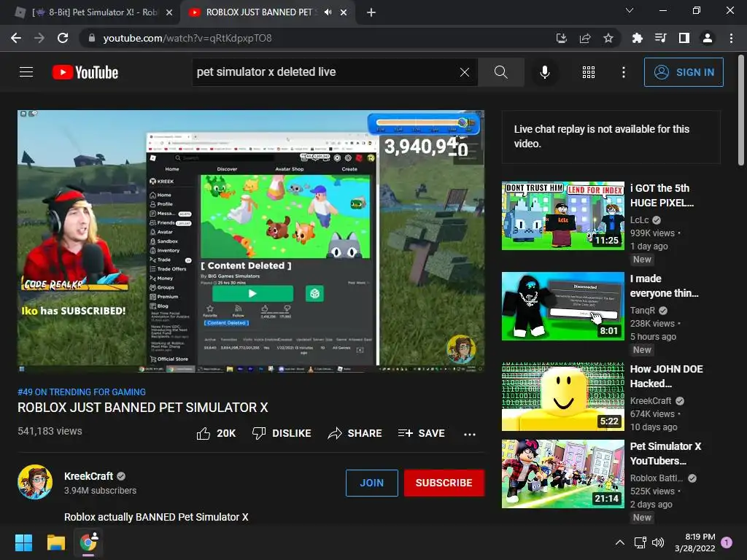Open the media control icon in Chrome toolbar

click(x=660, y=38)
